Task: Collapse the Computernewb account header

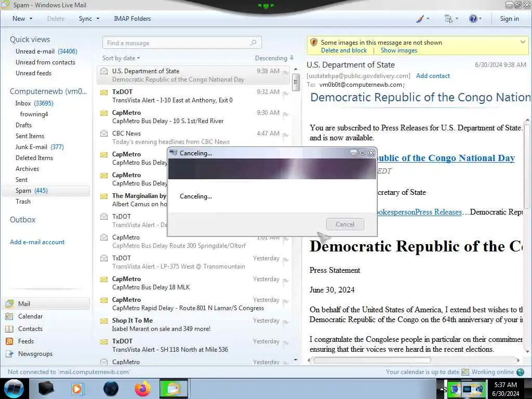Action: (48, 91)
